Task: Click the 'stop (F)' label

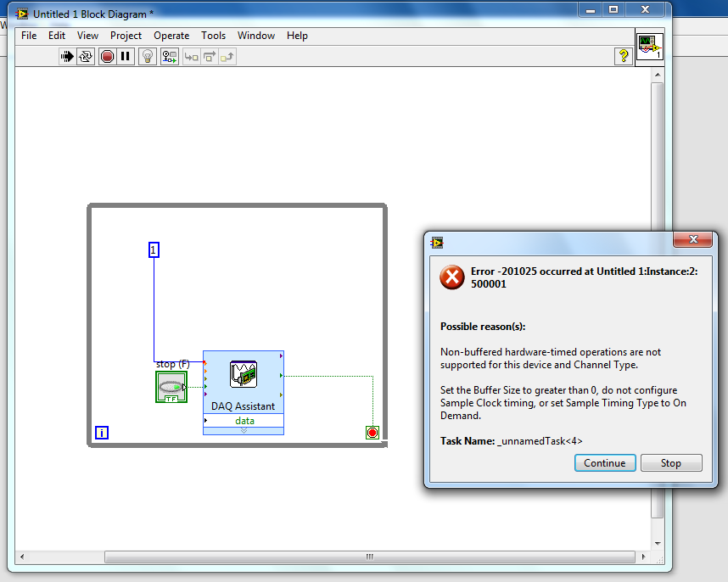Action: point(173,364)
